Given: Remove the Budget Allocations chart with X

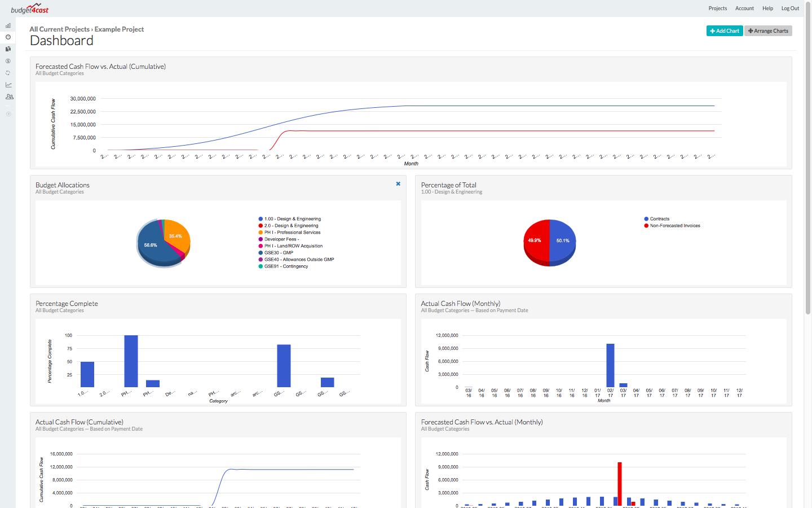Looking at the screenshot, I should click(398, 184).
